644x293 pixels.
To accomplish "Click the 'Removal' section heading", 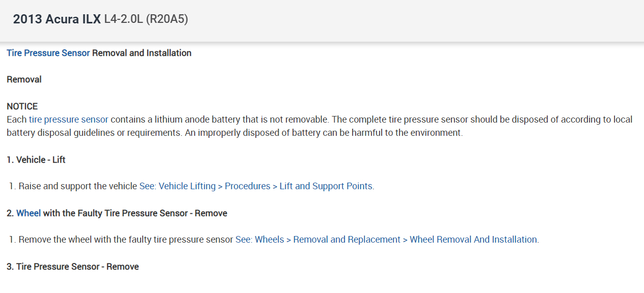I will [24, 79].
